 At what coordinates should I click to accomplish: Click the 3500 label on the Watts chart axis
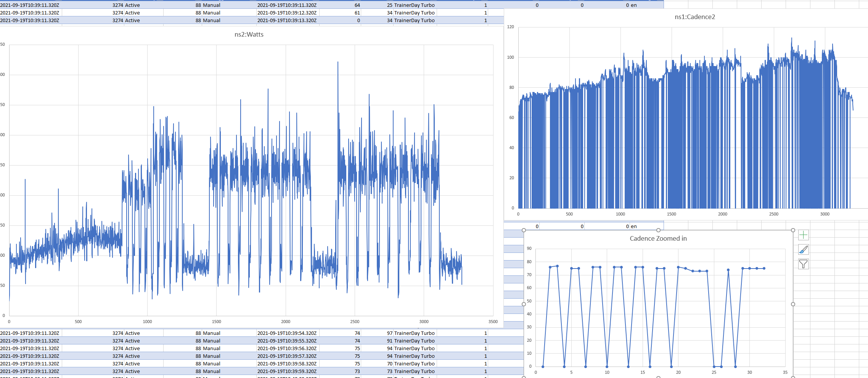click(493, 322)
